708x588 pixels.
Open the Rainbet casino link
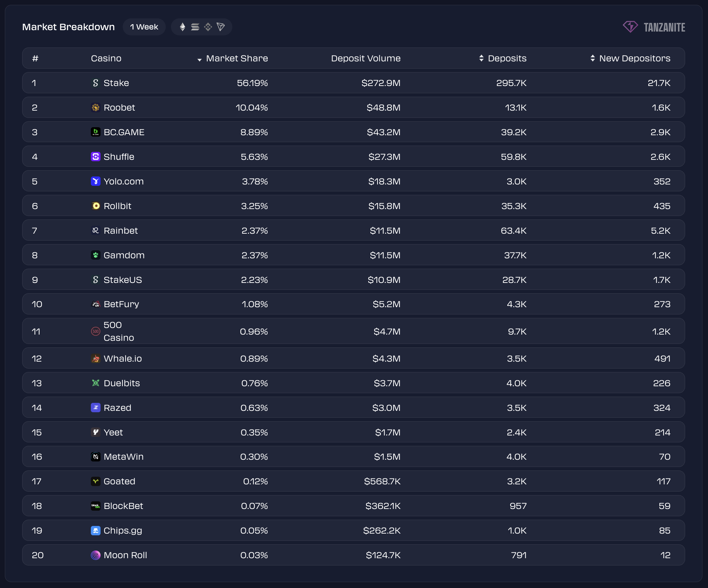[120, 231]
